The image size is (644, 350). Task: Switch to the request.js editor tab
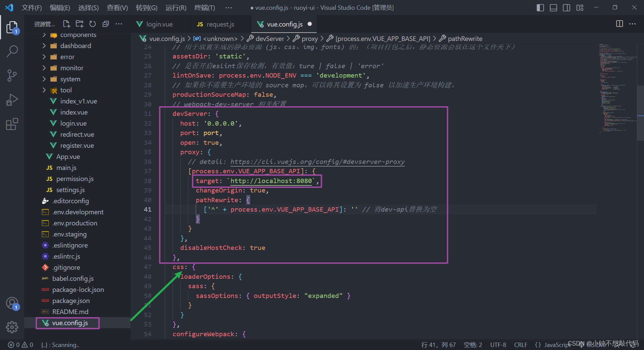tap(220, 24)
